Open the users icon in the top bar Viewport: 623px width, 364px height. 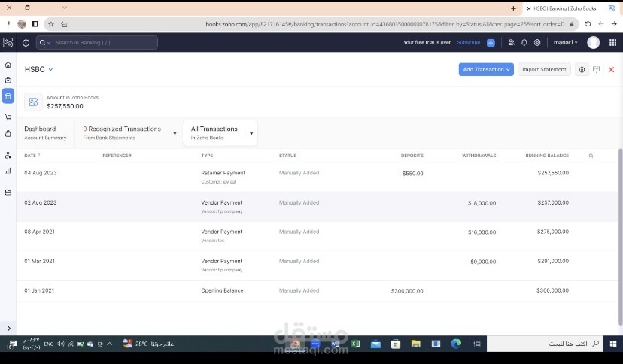512,42
